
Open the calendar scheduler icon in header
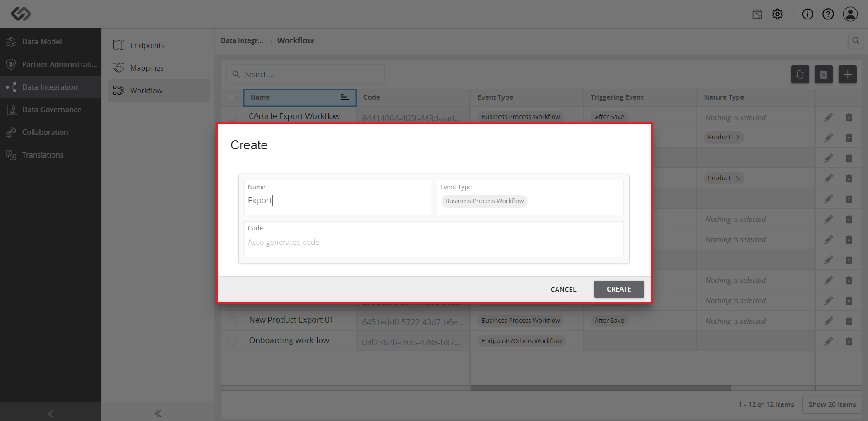757,14
